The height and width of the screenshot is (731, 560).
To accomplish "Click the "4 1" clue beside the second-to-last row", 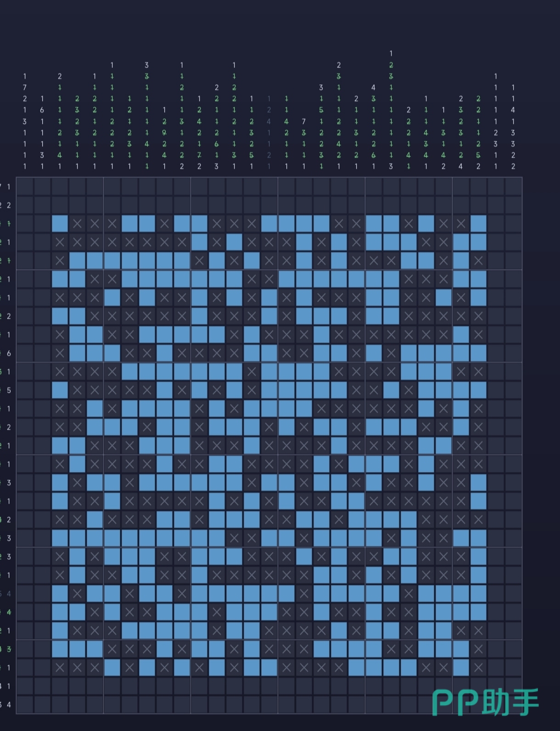I will (x=6, y=686).
